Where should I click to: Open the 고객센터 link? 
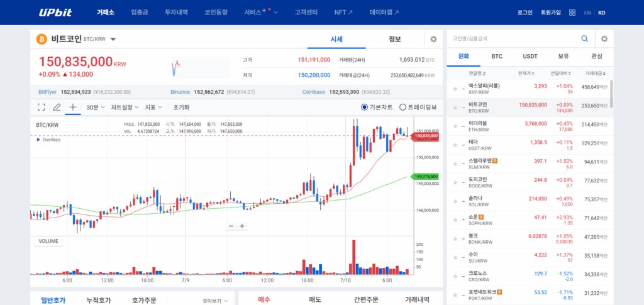point(306,13)
